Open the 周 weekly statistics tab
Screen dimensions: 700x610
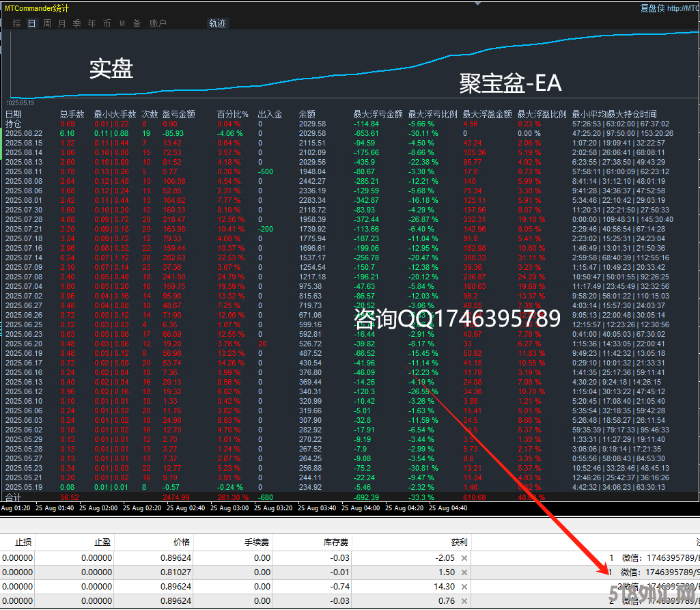(47, 23)
